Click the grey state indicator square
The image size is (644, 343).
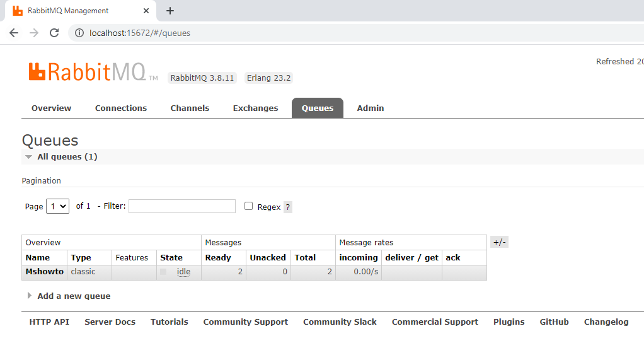click(163, 272)
